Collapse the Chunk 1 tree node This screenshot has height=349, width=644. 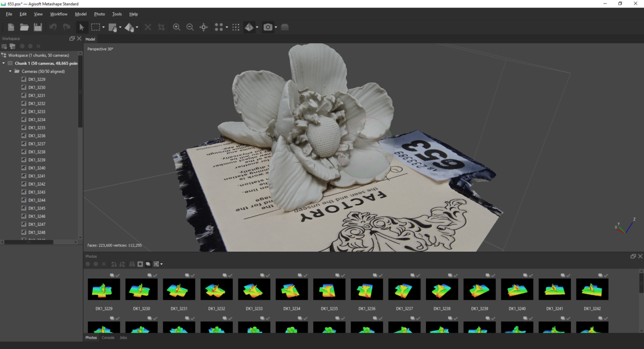pyautogui.click(x=4, y=63)
